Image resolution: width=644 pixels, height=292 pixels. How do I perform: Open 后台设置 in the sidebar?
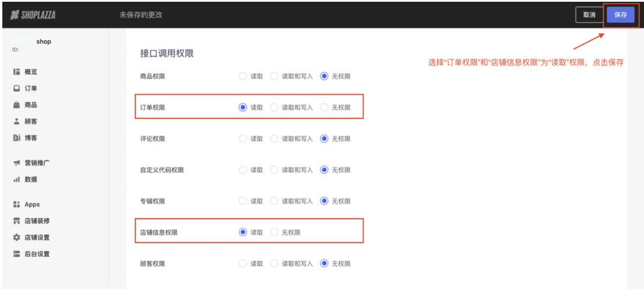point(36,254)
